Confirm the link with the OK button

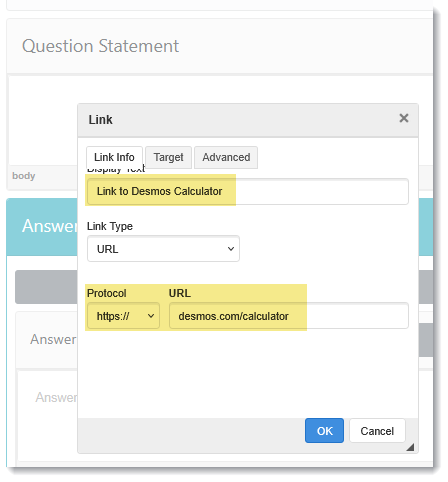pyautogui.click(x=324, y=431)
